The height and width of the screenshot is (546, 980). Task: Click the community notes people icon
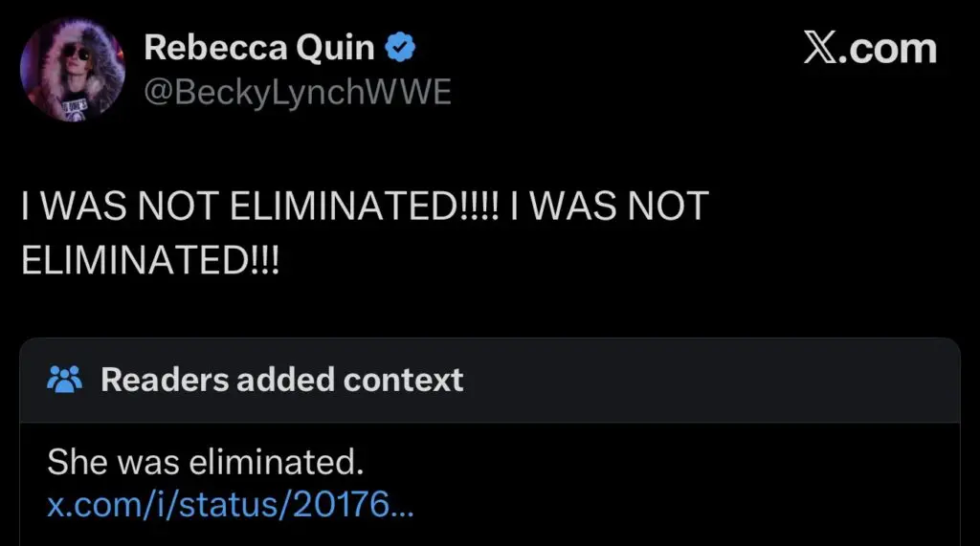(x=66, y=380)
